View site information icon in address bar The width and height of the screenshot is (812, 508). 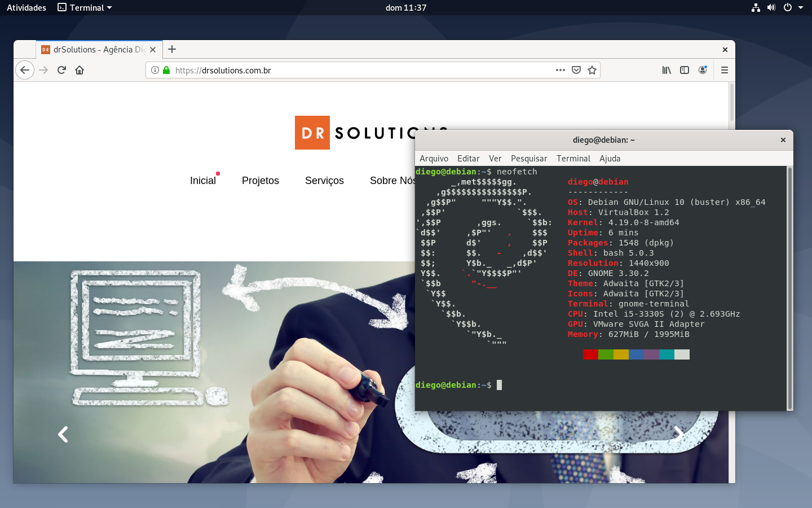coord(155,70)
